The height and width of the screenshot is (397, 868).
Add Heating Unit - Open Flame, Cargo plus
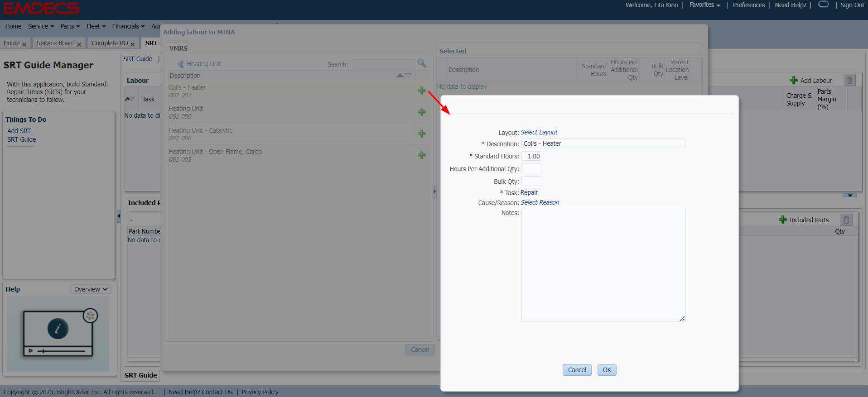(422, 155)
